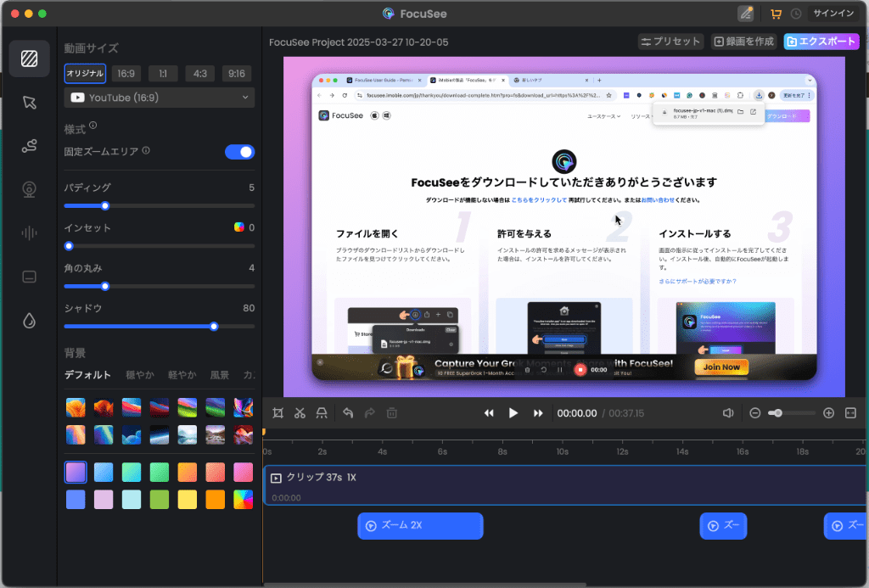869x588 pixels.
Task: Select the light blue gradient swatch
Action: pyautogui.click(x=104, y=472)
